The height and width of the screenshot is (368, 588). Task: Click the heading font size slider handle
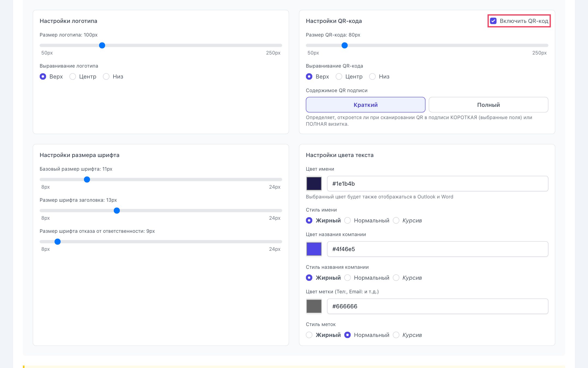point(117,211)
